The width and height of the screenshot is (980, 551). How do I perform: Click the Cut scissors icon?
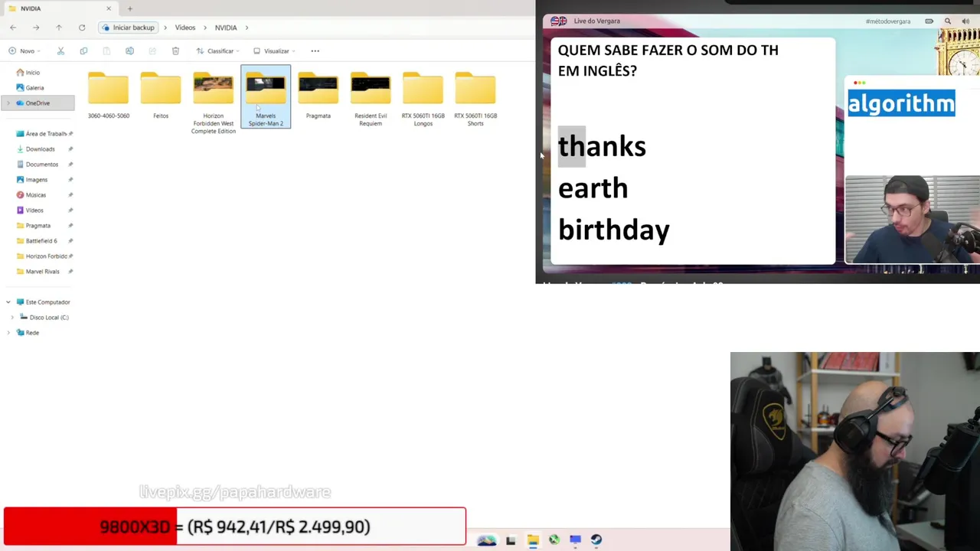click(60, 51)
